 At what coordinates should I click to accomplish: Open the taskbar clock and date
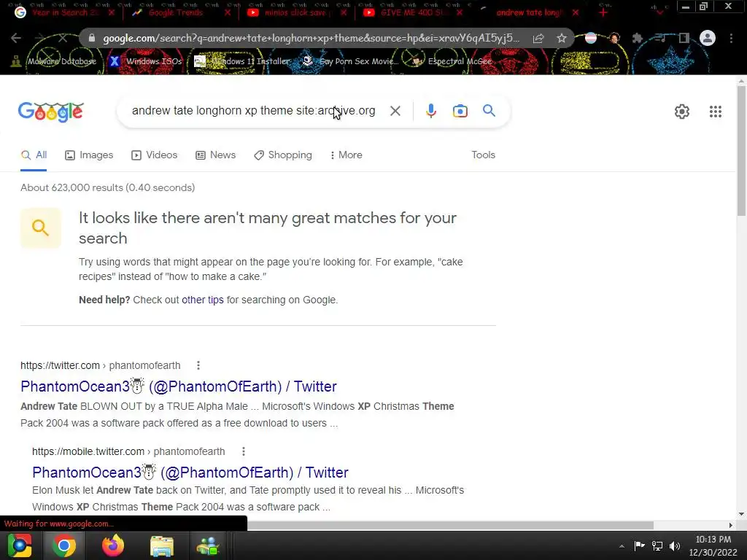pos(713,545)
